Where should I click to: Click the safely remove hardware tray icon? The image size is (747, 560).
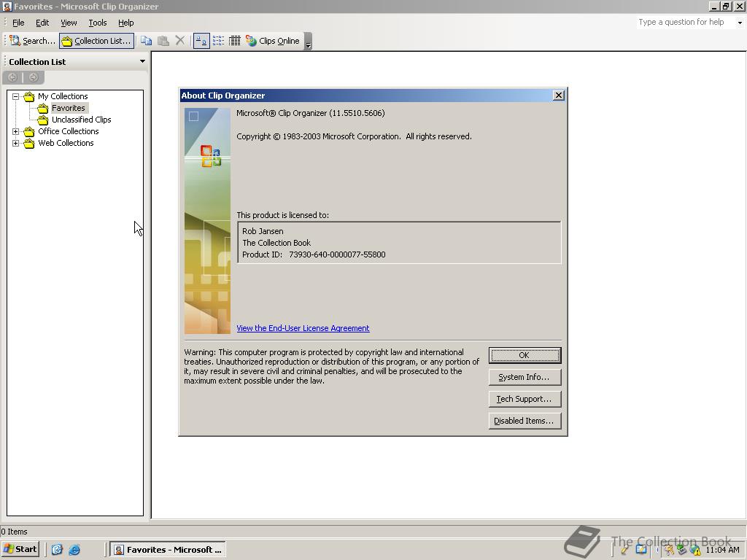(682, 550)
